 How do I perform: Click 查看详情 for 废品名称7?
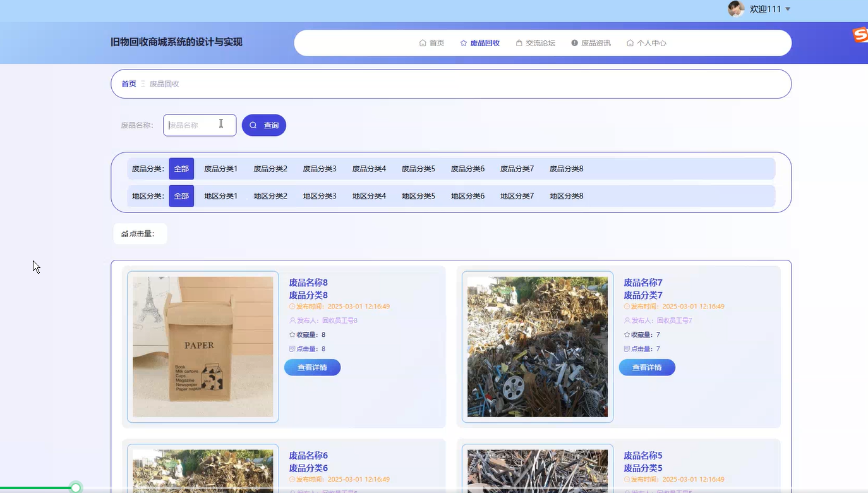(647, 367)
